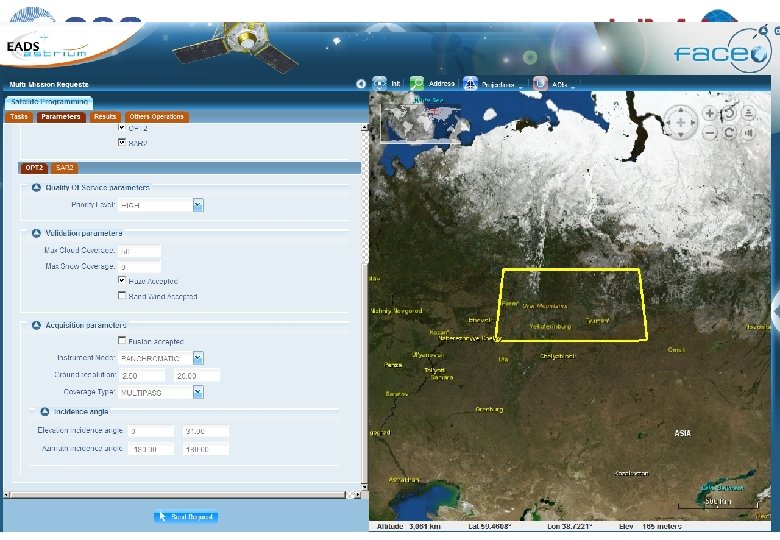Image resolution: width=780 pixels, height=540 pixels.
Task: Click the Send Request button
Action: click(186, 517)
